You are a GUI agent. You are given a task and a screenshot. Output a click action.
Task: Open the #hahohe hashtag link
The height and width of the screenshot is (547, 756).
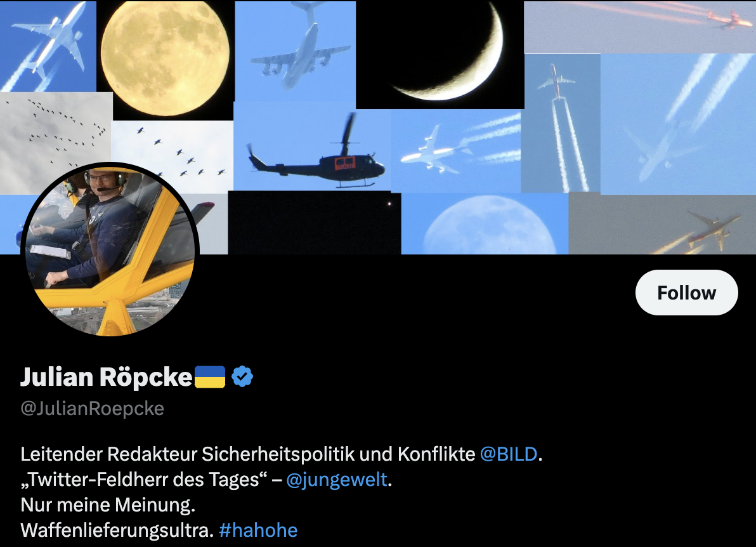258,531
